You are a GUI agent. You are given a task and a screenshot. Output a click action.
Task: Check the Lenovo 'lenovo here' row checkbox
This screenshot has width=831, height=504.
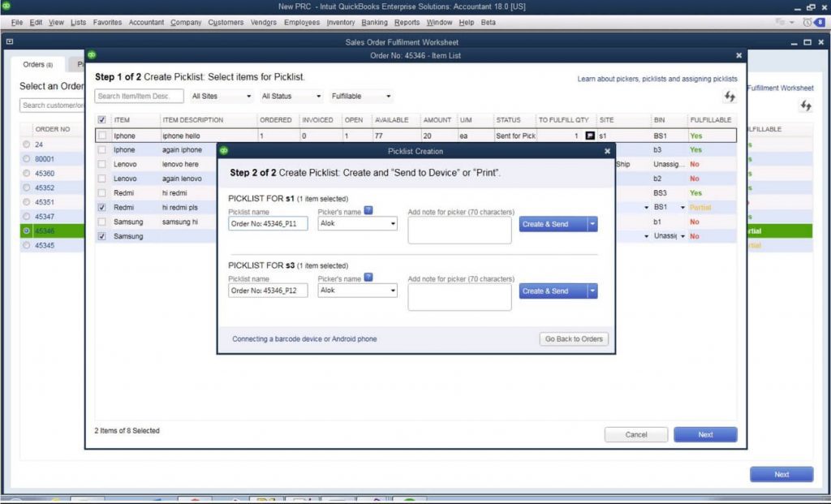(x=101, y=164)
